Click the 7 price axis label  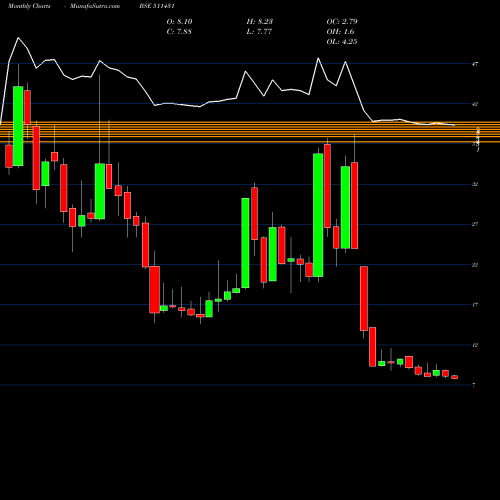474,385
